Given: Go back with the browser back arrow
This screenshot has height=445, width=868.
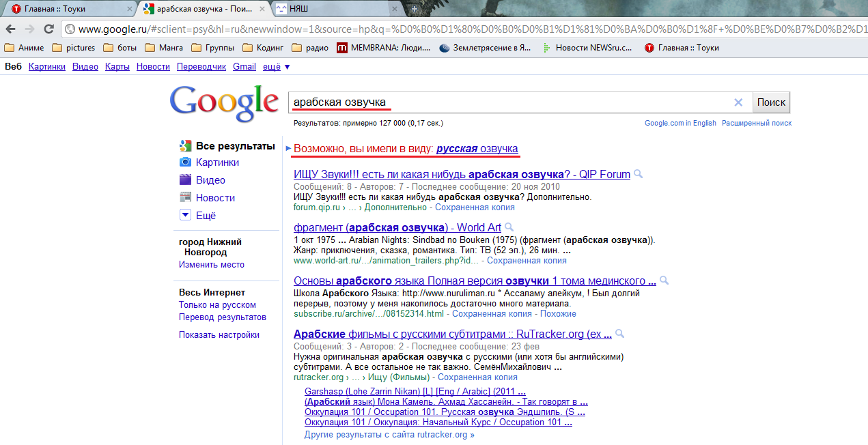Looking at the screenshot, I should pos(10,29).
